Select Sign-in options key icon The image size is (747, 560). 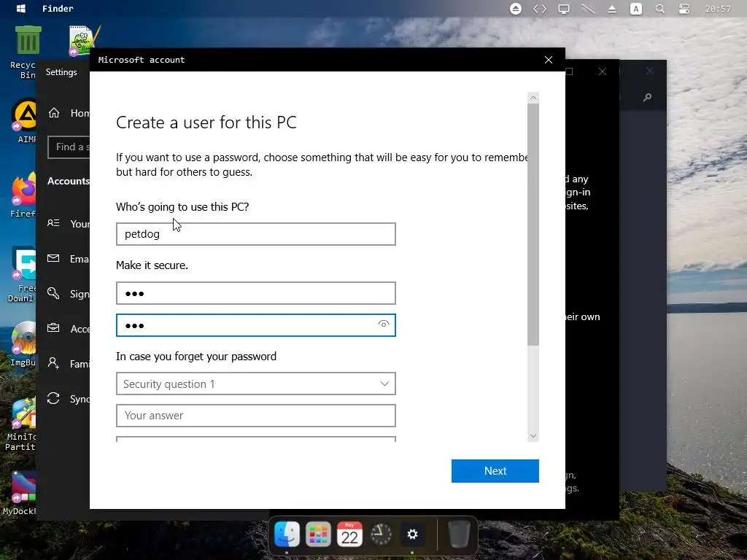(x=53, y=293)
